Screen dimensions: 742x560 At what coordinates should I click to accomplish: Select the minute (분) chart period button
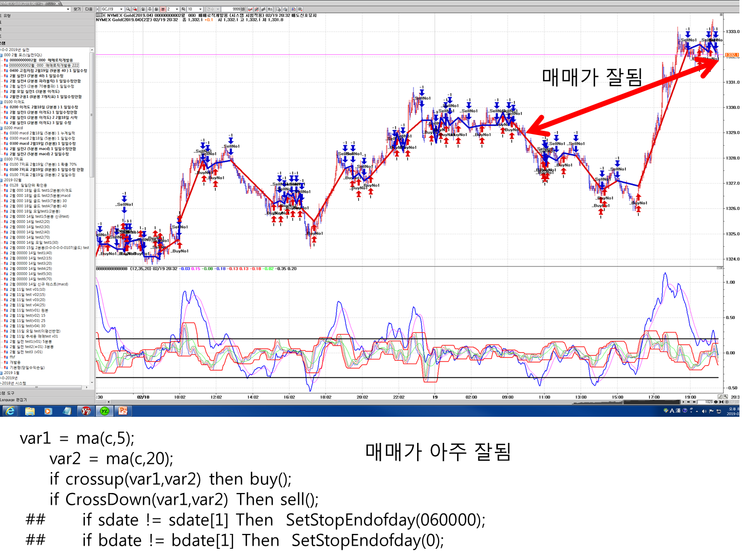click(x=163, y=9)
